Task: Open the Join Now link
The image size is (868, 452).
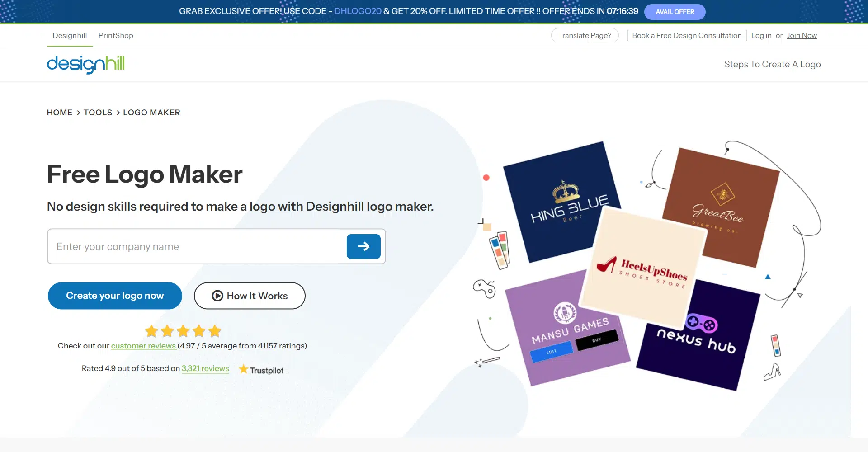Action: click(802, 35)
